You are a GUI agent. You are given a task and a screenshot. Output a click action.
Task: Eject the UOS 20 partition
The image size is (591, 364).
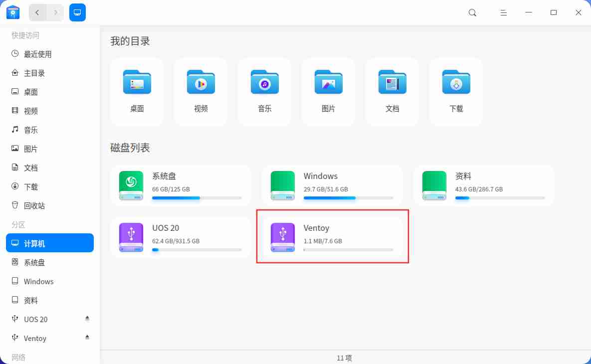coord(87,319)
